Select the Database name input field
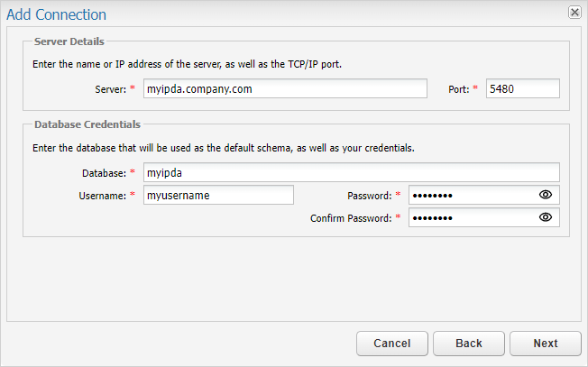 (x=351, y=172)
